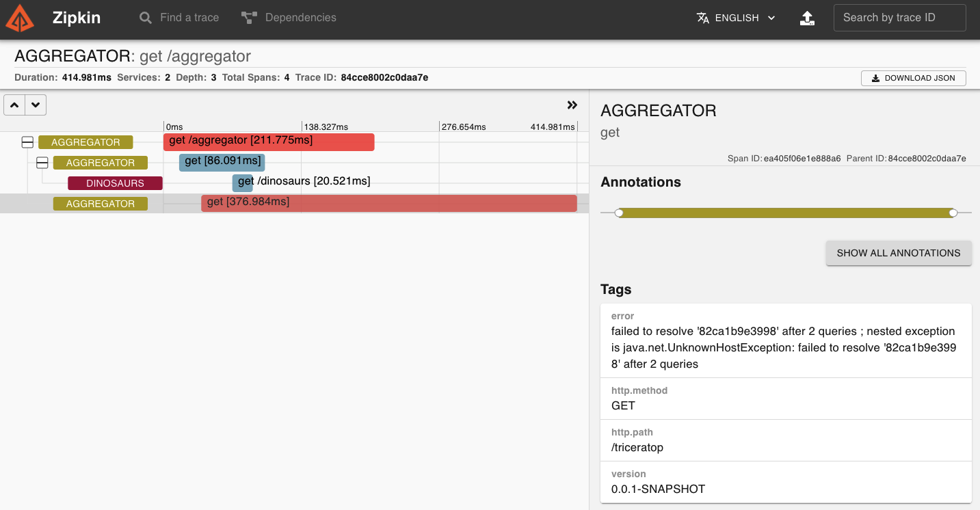Image resolution: width=980 pixels, height=510 pixels.
Task: Click the left annotation marker dot
Action: tap(619, 213)
